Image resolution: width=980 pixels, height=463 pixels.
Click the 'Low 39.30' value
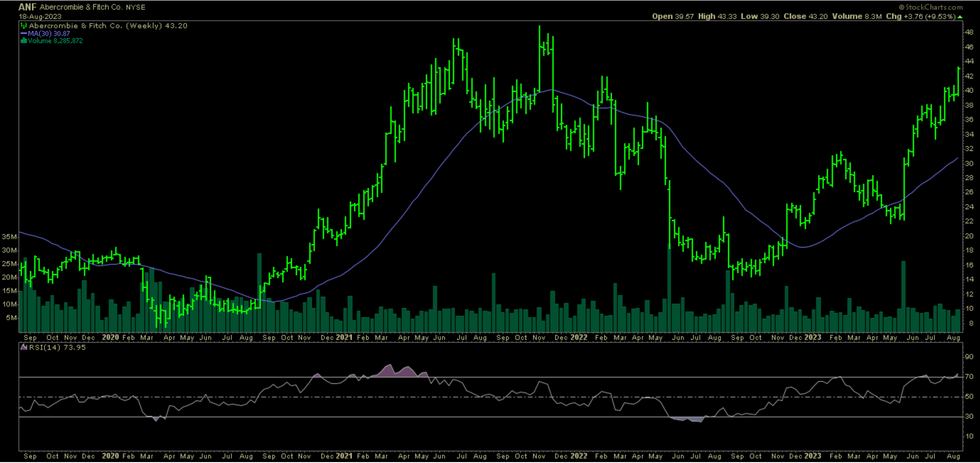760,17
